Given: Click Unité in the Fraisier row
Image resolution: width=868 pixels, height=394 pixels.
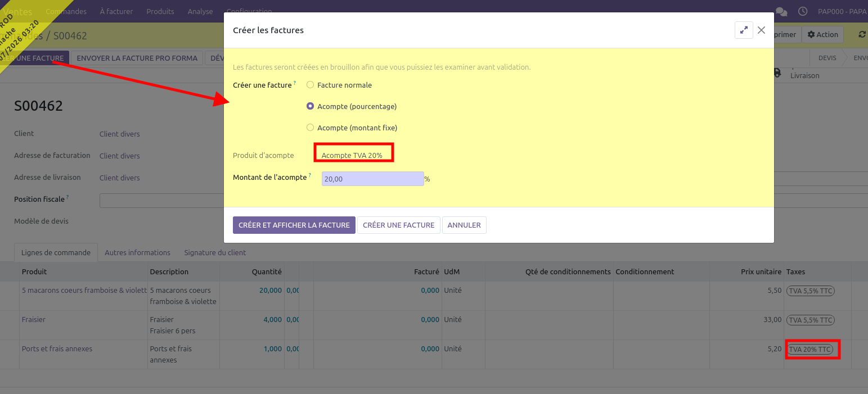Looking at the screenshot, I should click(452, 319).
